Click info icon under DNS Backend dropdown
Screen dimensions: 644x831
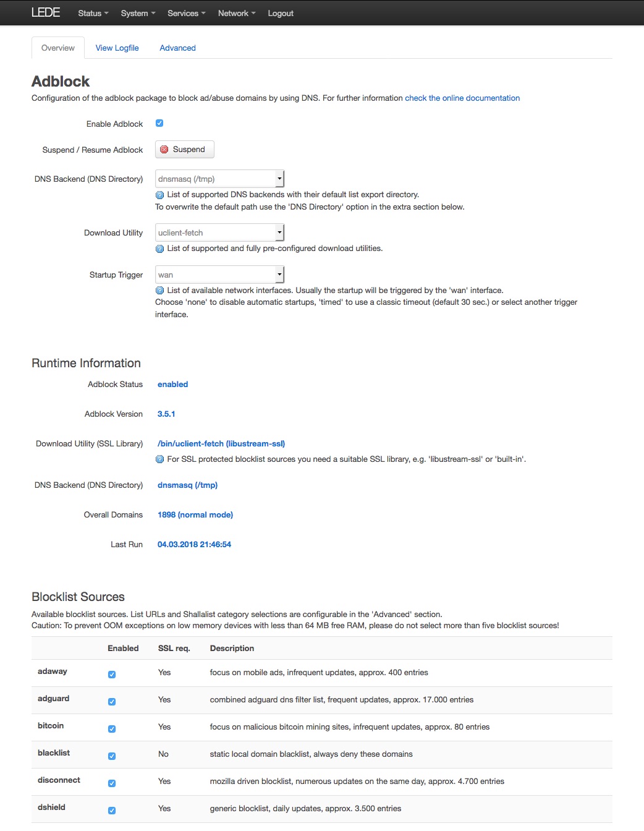[x=159, y=195]
